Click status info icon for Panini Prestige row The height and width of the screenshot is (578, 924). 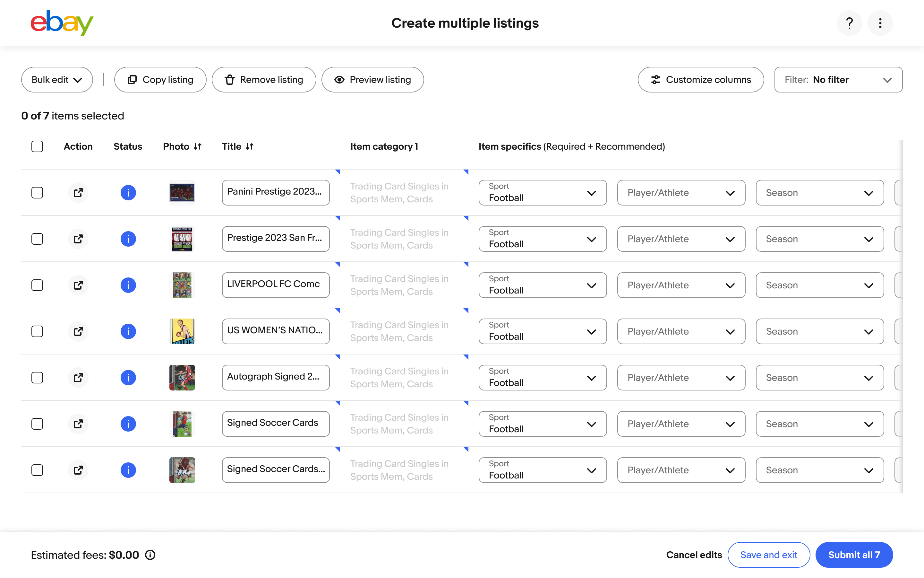click(128, 193)
